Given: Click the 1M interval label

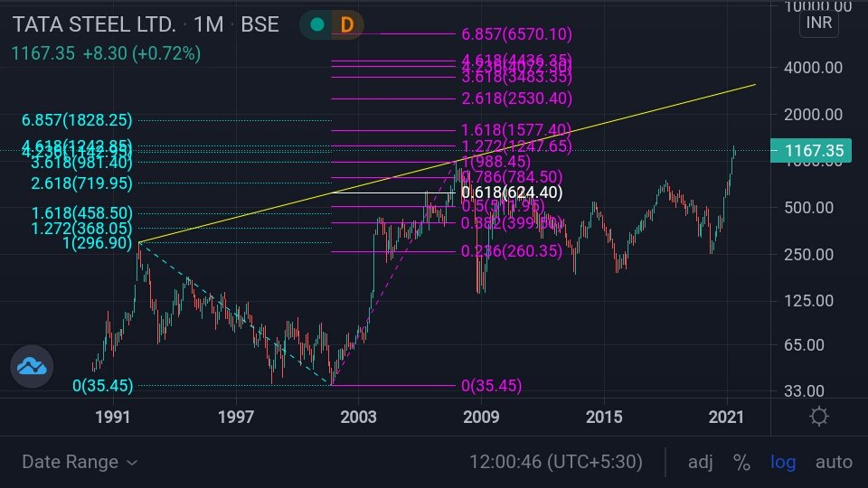Looking at the screenshot, I should (208, 24).
